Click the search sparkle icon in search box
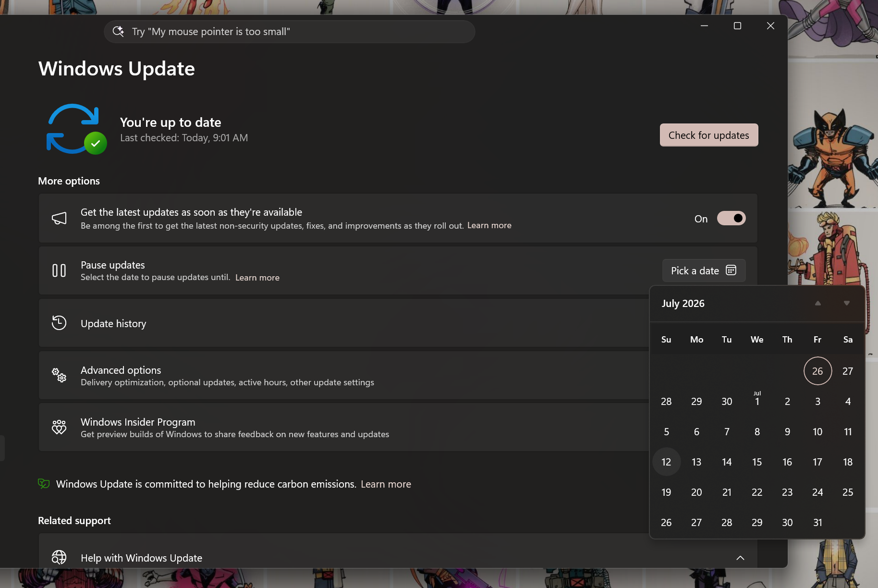Viewport: 878px width, 588px height. 118,31
